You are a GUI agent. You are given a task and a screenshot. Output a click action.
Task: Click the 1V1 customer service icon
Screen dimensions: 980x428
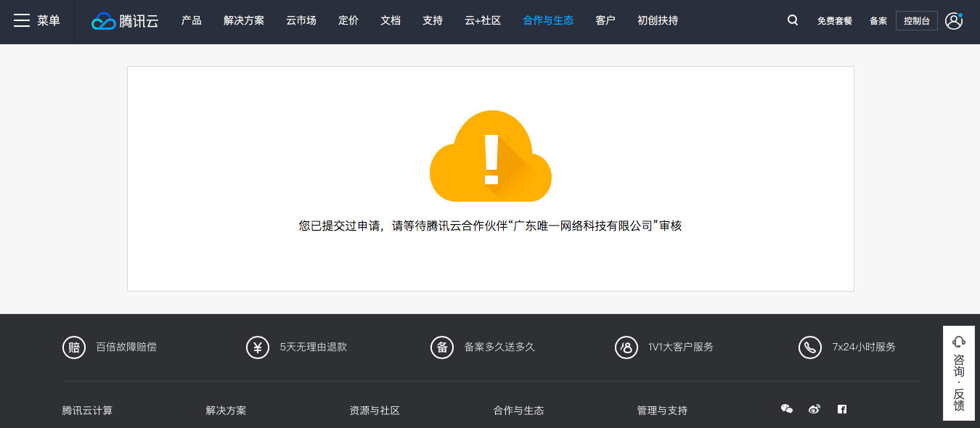(626, 347)
